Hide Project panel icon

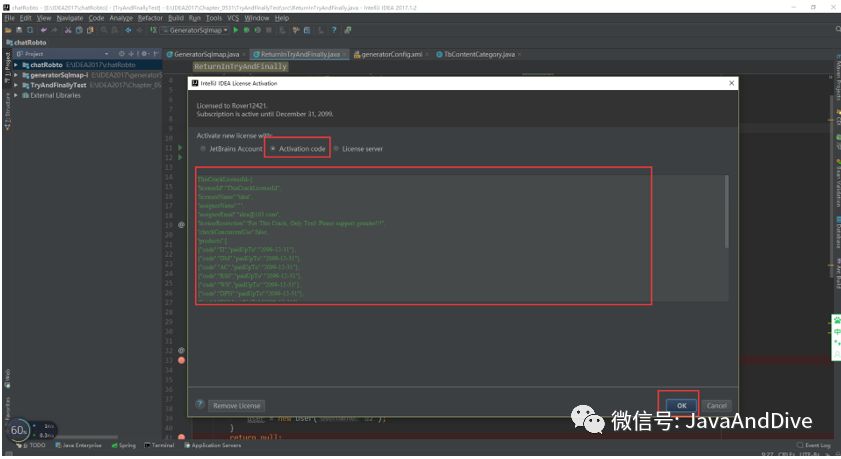tap(156, 54)
